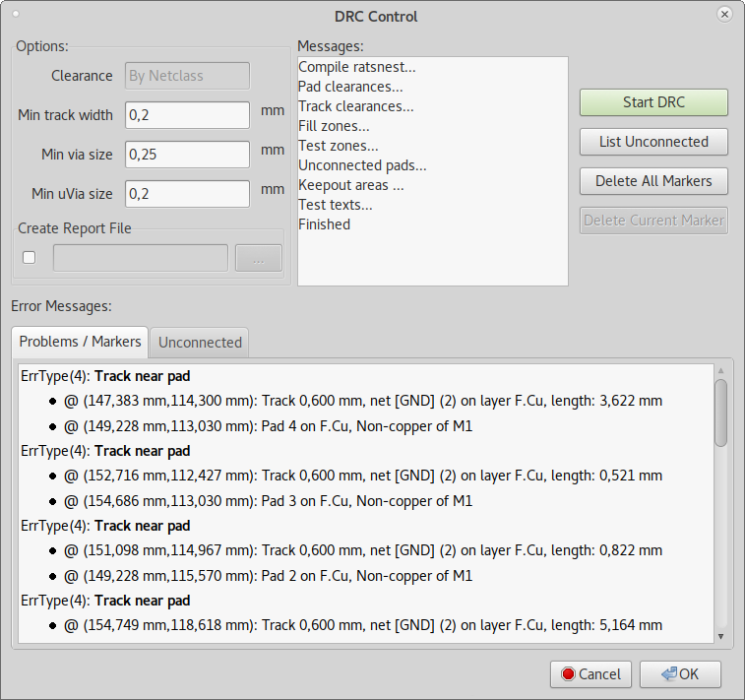Click the 'Unconnected pads...' message line
745x700 pixels.
(362, 165)
